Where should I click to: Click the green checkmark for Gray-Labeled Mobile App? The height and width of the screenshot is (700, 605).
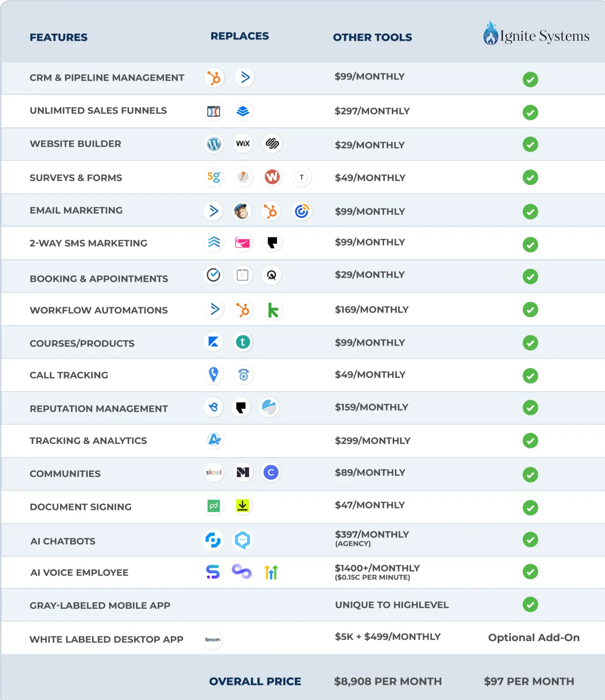[530, 604]
